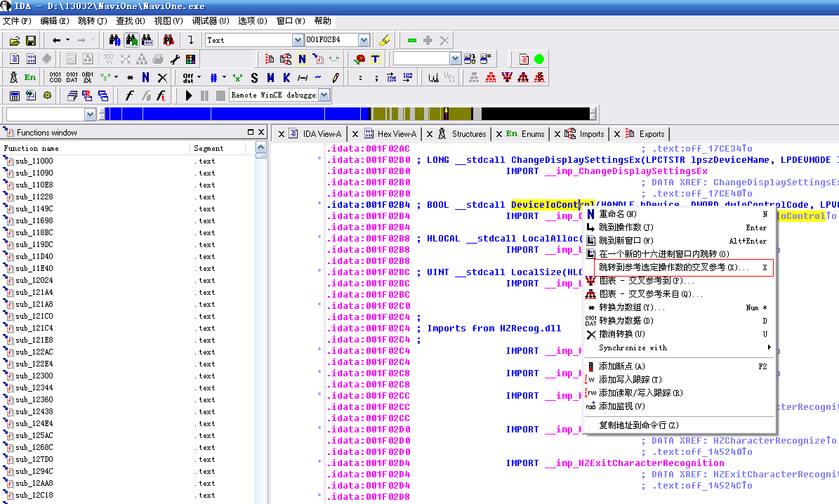The image size is (839, 504).
Task: Click the calculator icon
Action: click(15, 95)
